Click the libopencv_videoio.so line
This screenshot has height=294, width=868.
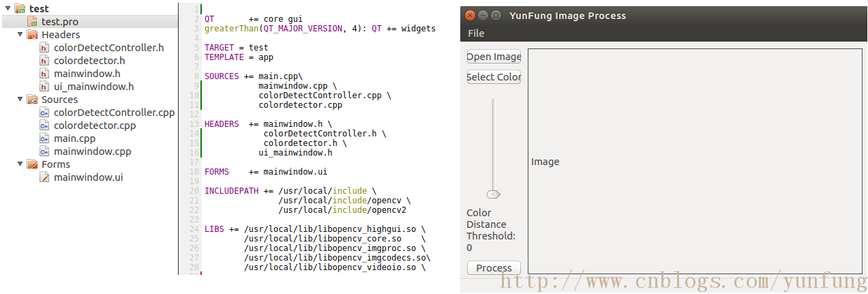[334, 267]
